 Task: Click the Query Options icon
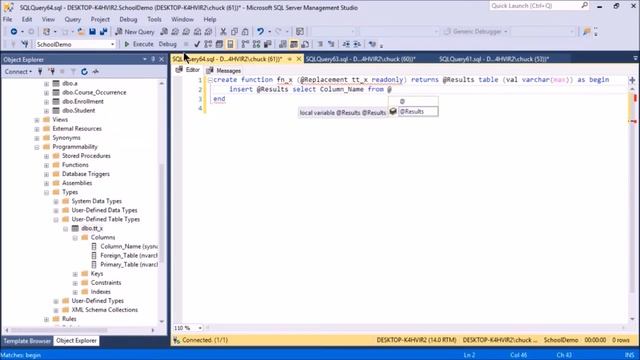point(219,44)
